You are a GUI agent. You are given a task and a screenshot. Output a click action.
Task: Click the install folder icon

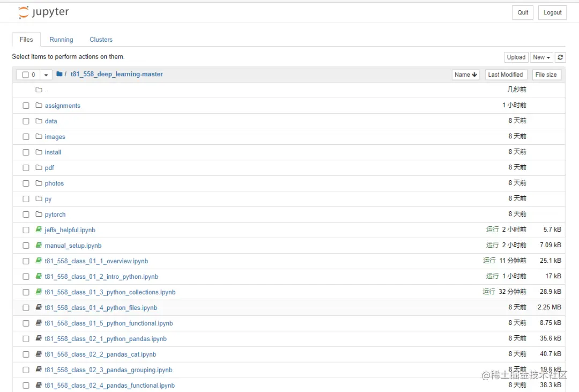[x=39, y=152]
